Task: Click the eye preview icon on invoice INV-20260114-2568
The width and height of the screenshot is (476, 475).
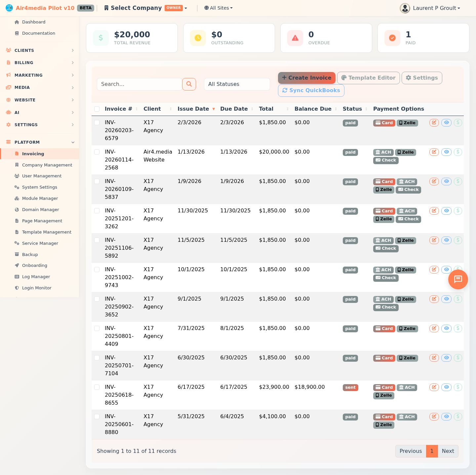Action: point(446,152)
